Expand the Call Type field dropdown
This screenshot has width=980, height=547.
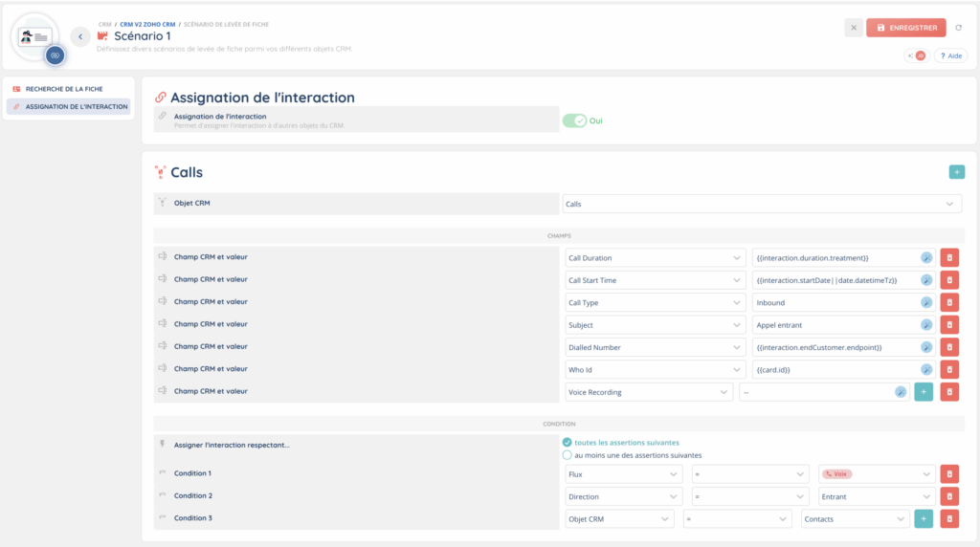tap(655, 302)
